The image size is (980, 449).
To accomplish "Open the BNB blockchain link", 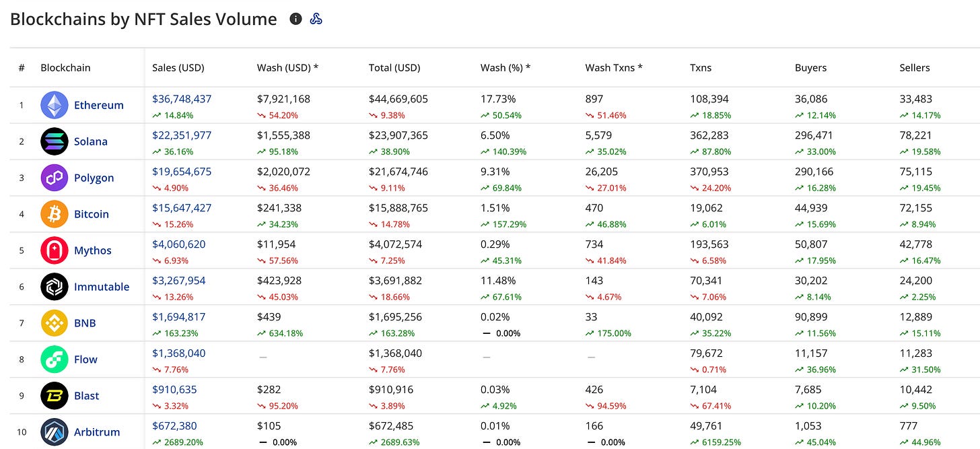I will click(x=85, y=323).
